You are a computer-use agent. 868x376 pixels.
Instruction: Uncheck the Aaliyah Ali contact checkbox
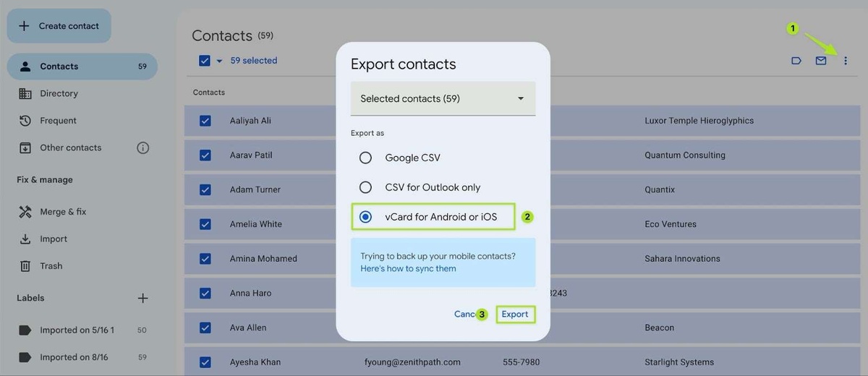point(205,121)
